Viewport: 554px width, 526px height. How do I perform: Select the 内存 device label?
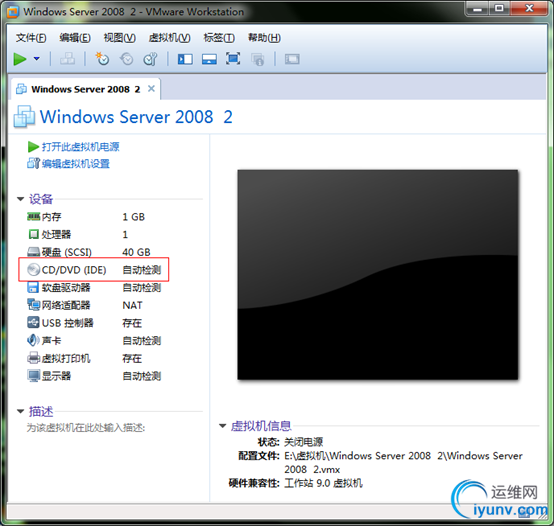[x=51, y=217]
